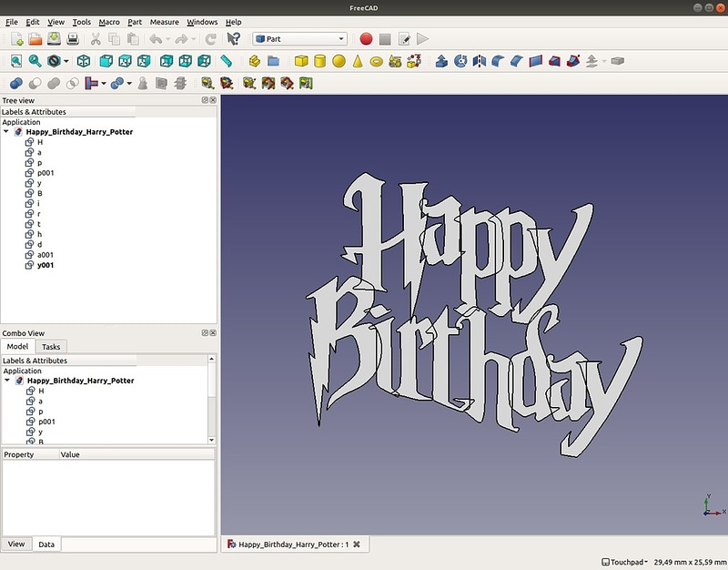Select the Sweep tool
Viewport: 728px width, 570px height.
(573, 61)
